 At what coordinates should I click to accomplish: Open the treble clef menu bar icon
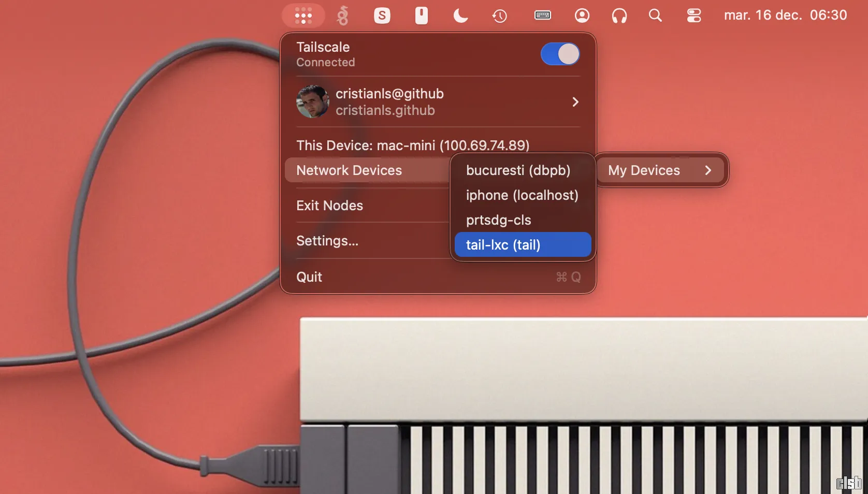pyautogui.click(x=342, y=16)
